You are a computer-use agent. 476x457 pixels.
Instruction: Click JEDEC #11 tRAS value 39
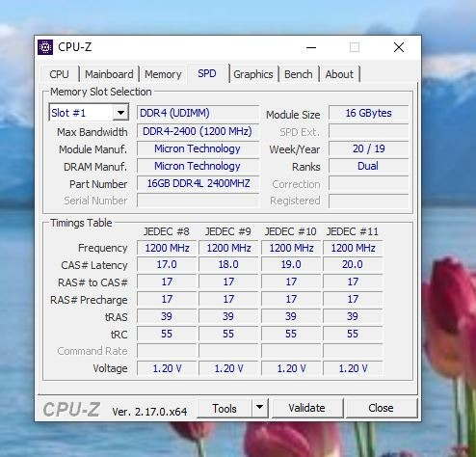click(353, 316)
